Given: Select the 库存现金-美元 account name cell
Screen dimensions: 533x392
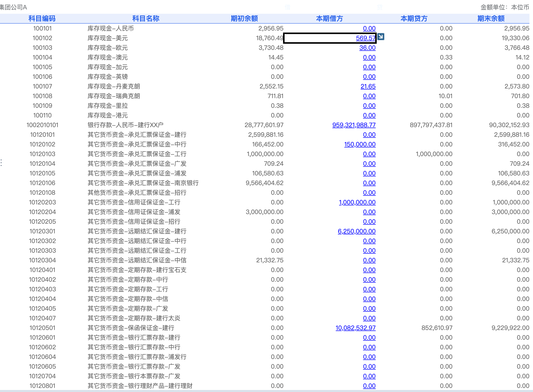Looking at the screenshot, I should click(108, 38).
